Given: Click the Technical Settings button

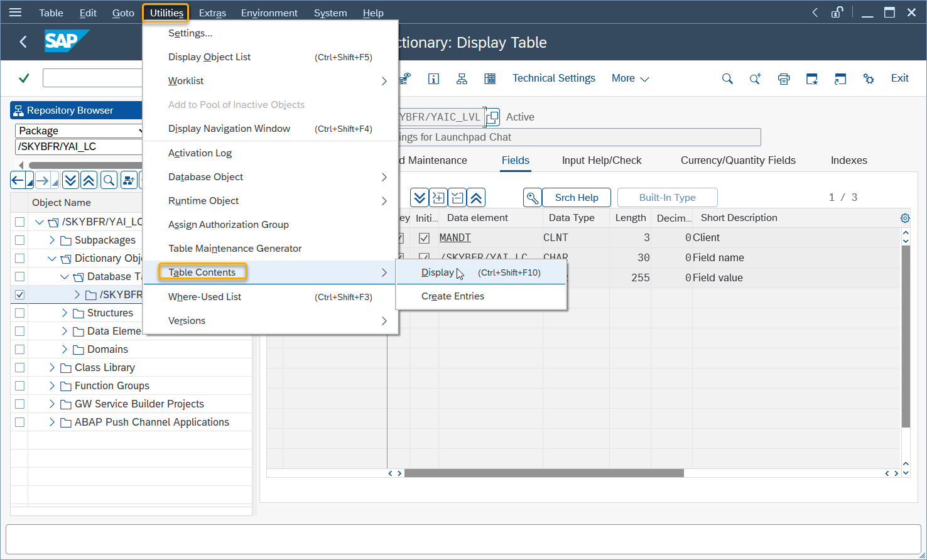Looking at the screenshot, I should (553, 78).
